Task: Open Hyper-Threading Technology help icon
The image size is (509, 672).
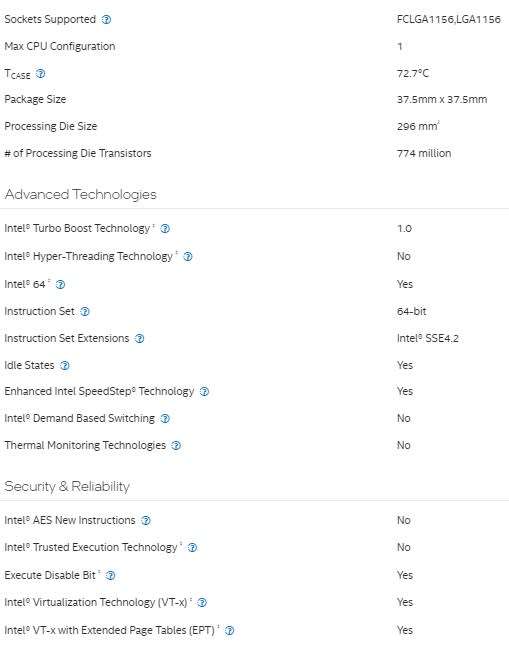Action: pyautogui.click(x=188, y=257)
